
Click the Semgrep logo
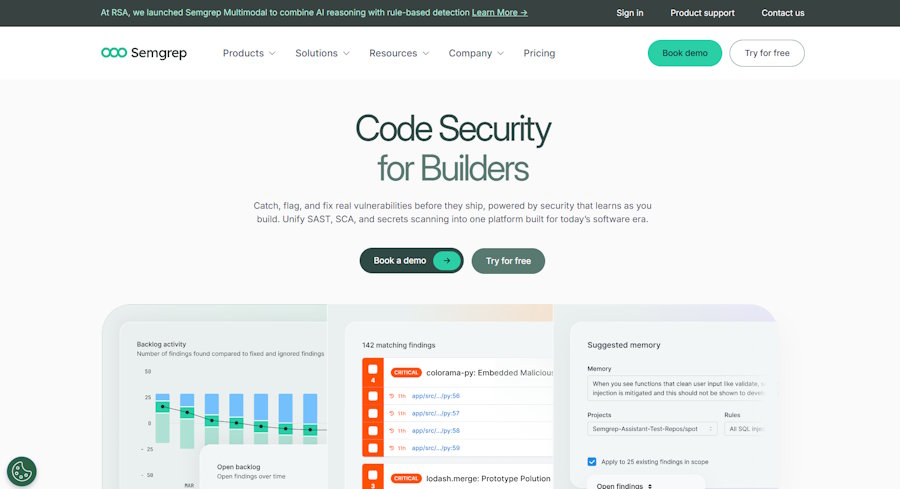coord(144,53)
